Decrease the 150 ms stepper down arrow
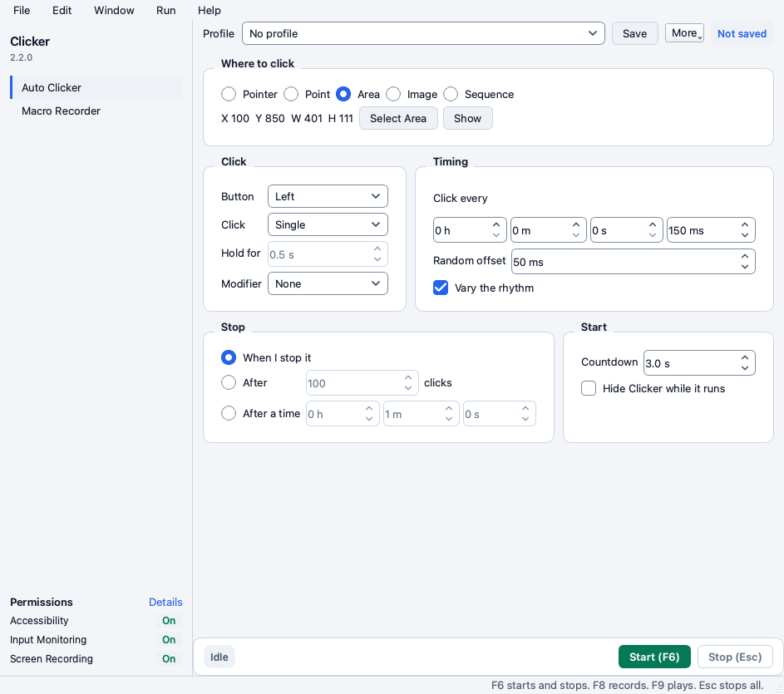This screenshot has width=784, height=694. click(745, 235)
